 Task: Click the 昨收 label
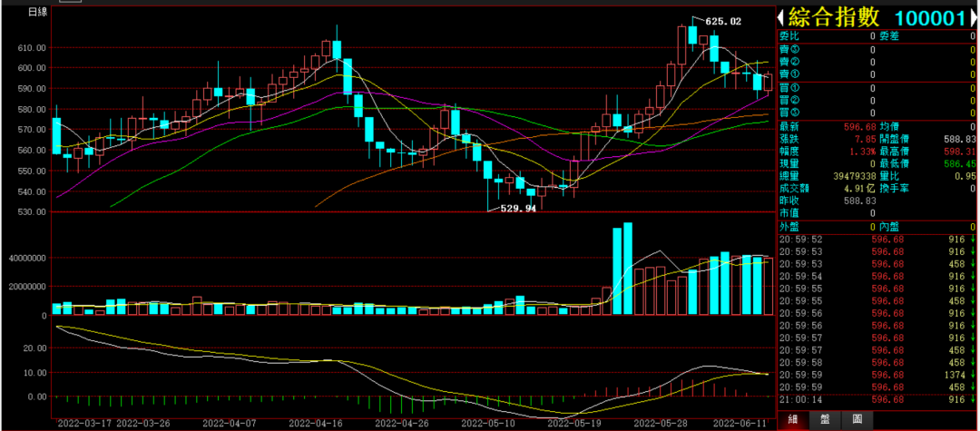(x=789, y=201)
